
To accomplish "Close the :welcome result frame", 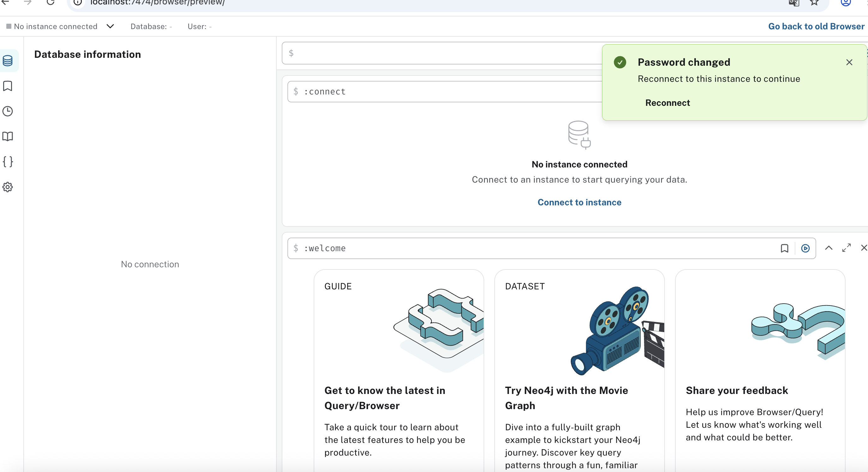I will click(x=864, y=248).
